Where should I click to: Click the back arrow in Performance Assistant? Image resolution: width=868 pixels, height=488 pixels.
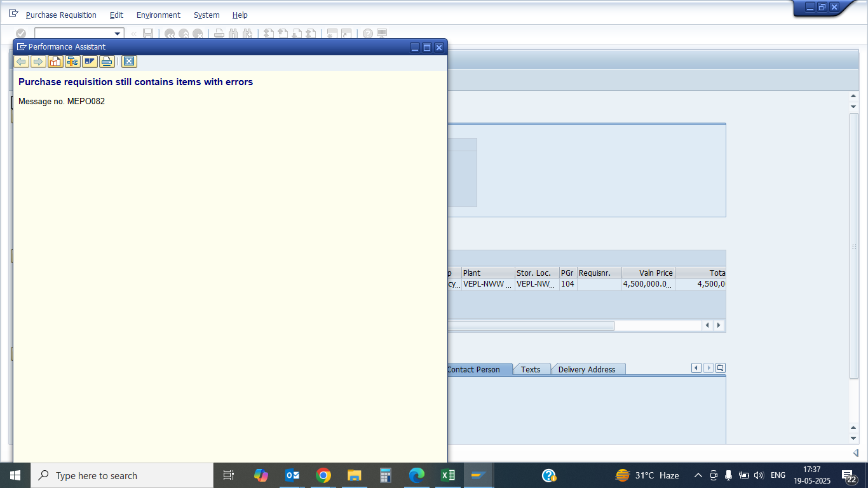(x=21, y=62)
